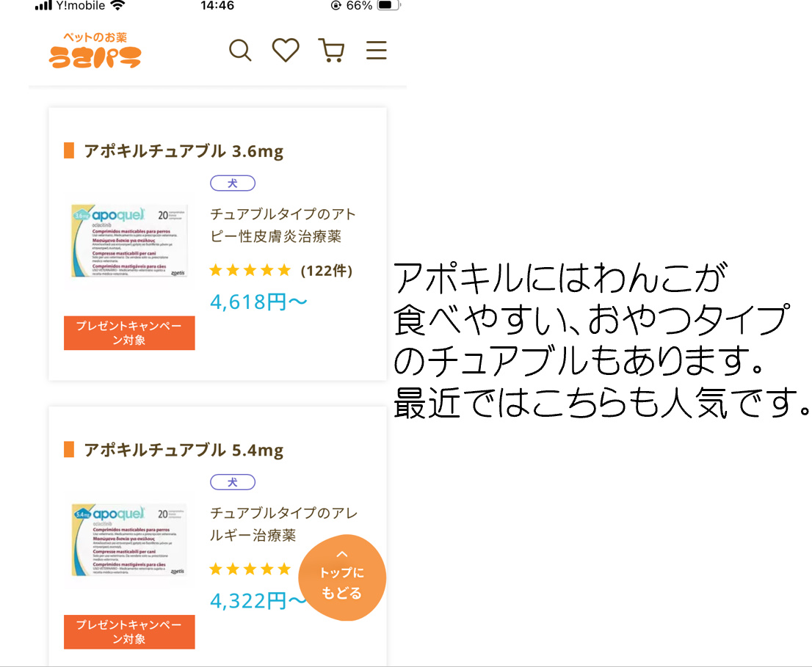
Task: Open the hamburger menu
Action: coord(377,50)
